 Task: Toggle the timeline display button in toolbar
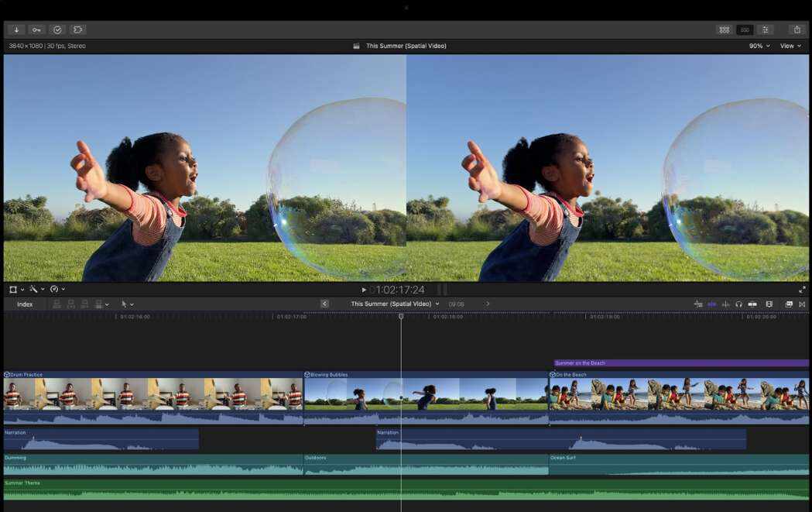pyautogui.click(x=745, y=29)
